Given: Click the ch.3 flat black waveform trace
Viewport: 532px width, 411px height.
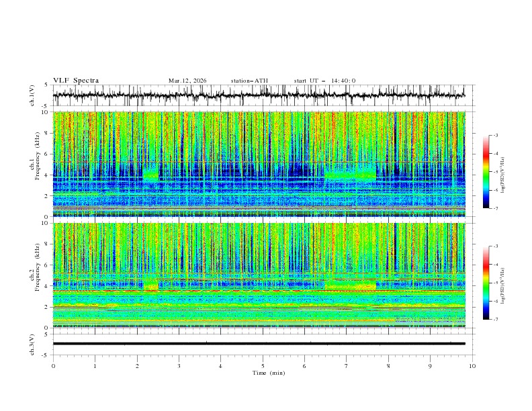Looking at the screenshot, I should pos(259,344).
